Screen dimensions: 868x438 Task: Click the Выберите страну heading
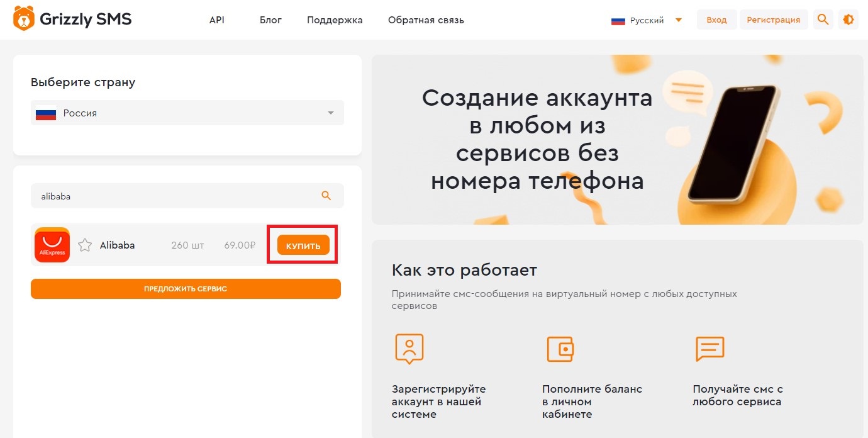[83, 82]
